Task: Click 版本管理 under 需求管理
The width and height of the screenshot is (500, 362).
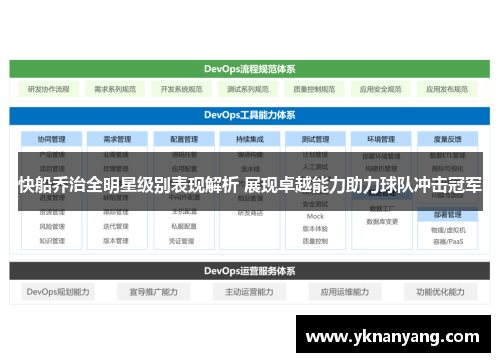Action: tap(116, 241)
